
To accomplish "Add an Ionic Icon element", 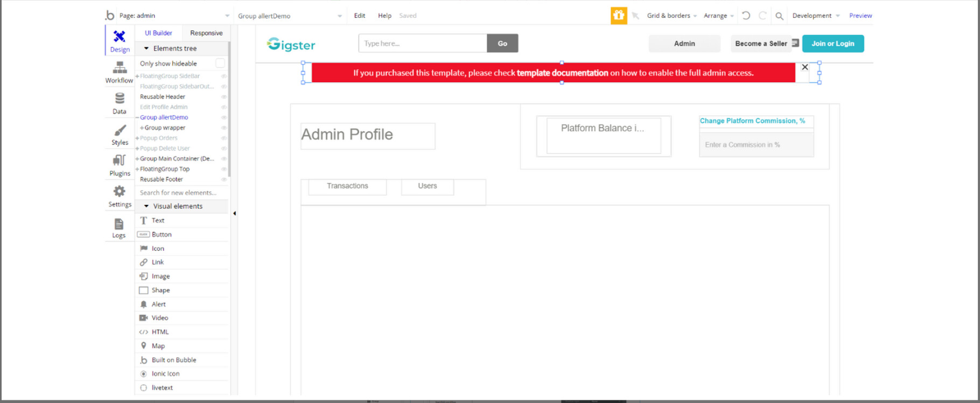I will tap(182, 373).
